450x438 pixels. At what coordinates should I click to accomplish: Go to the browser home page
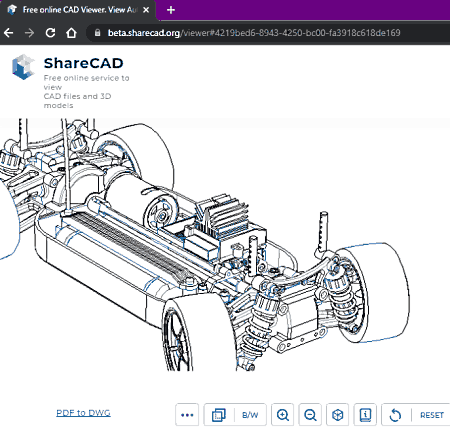tap(71, 33)
